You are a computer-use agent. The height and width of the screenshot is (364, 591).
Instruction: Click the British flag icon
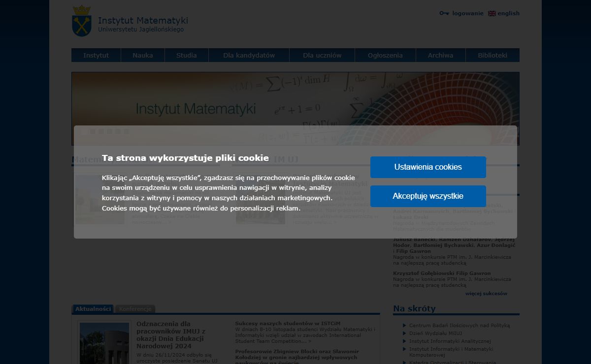point(492,13)
